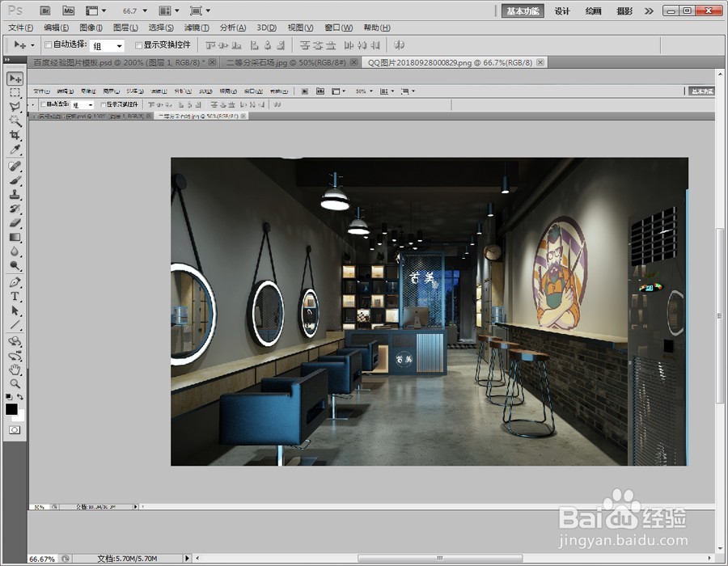Select the Polygonal Lasso tool
The image size is (728, 566).
[x=15, y=107]
